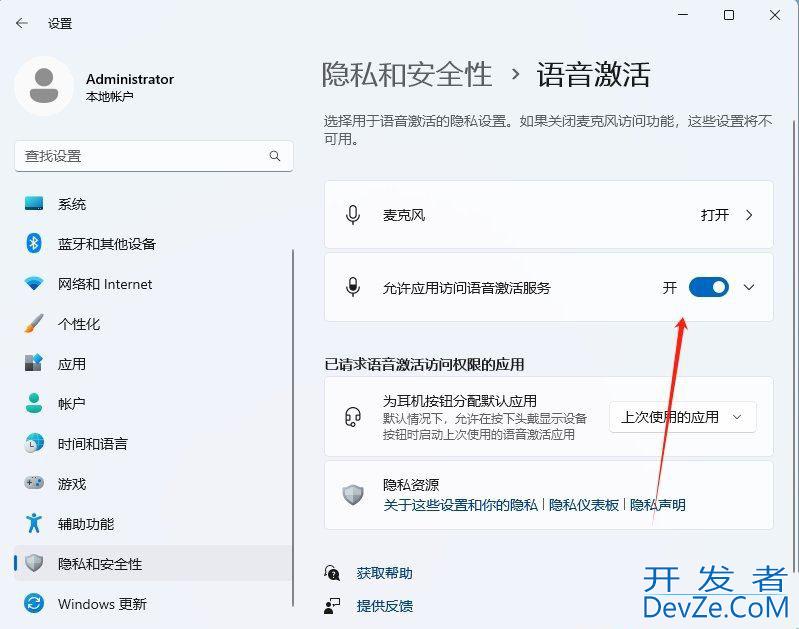Open 应用 settings category
799x629 pixels.
(x=153, y=363)
